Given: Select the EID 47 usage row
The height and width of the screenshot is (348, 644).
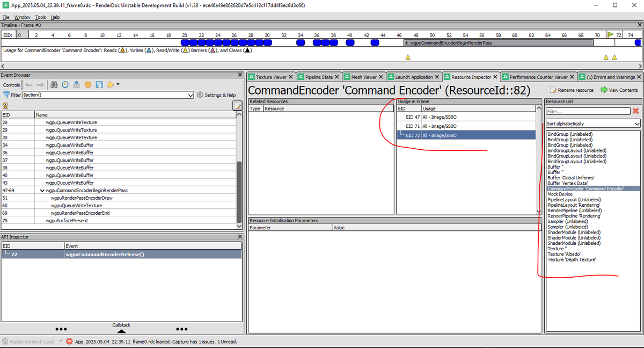Looking at the screenshot, I should tap(466, 117).
